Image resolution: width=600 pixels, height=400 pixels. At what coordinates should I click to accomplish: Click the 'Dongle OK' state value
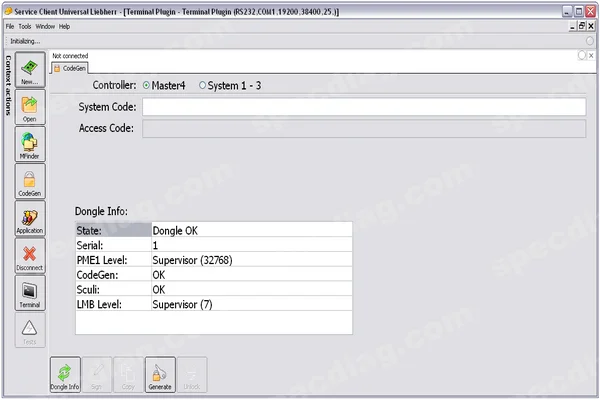[175, 230]
